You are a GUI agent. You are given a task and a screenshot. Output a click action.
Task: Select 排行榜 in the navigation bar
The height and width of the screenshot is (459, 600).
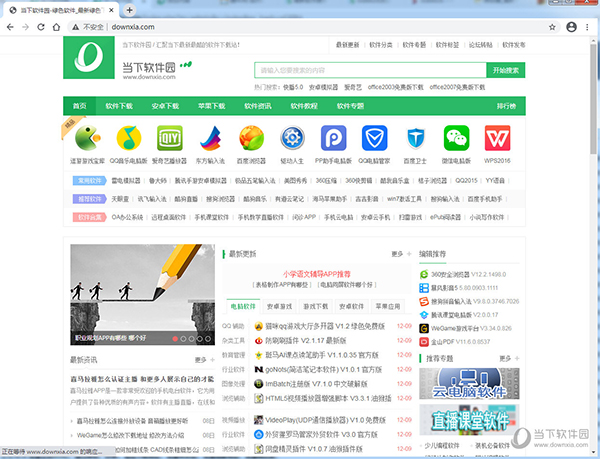[505, 105]
